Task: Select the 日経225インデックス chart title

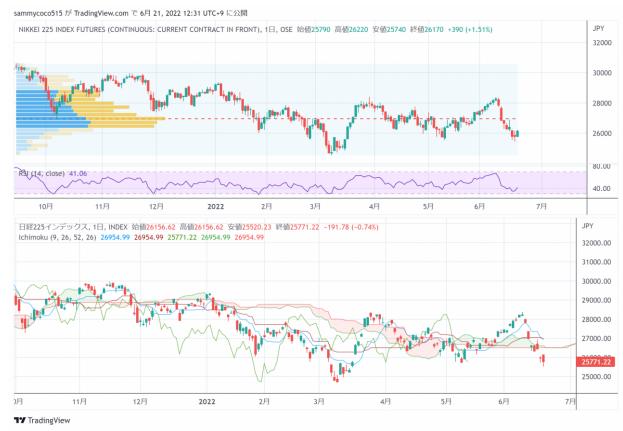Action: click(x=54, y=227)
